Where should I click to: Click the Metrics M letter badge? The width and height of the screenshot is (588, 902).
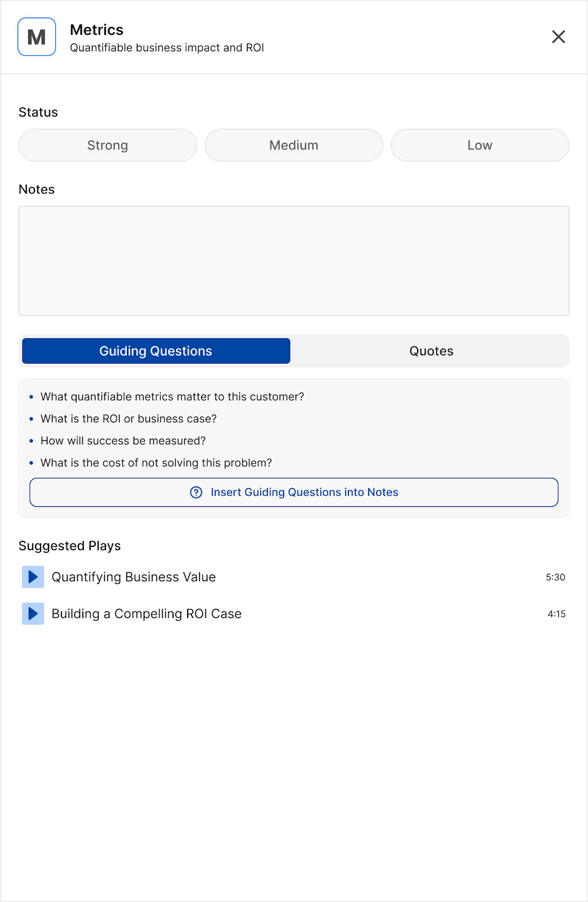(37, 37)
